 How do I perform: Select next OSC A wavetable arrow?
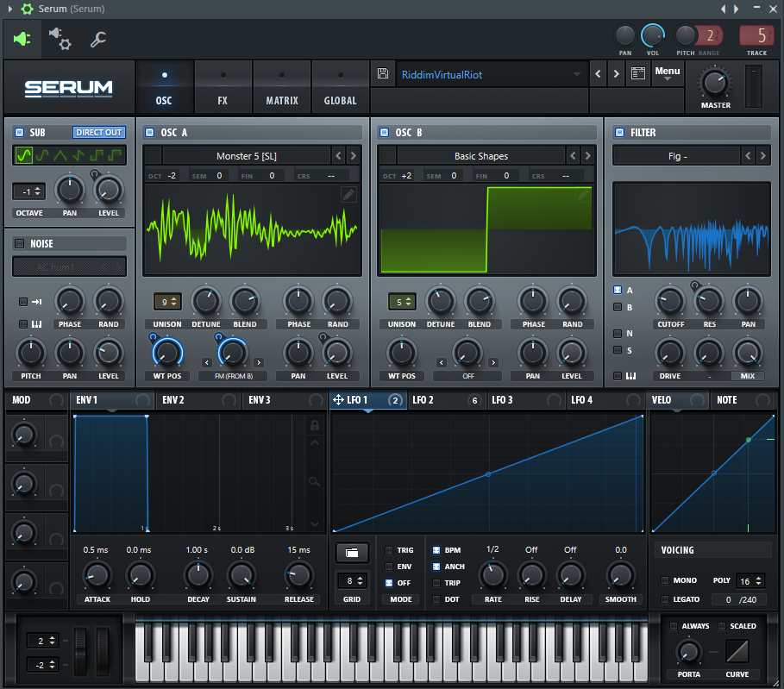tap(353, 156)
